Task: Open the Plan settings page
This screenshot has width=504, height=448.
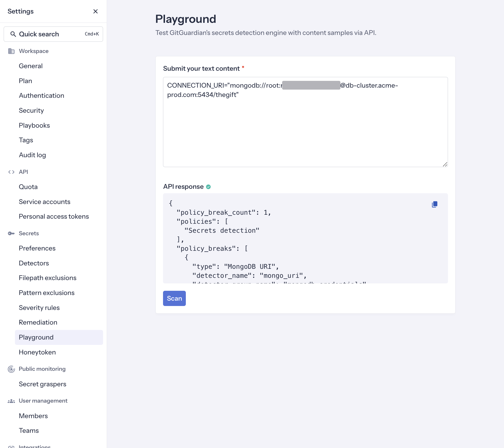Action: click(x=25, y=81)
